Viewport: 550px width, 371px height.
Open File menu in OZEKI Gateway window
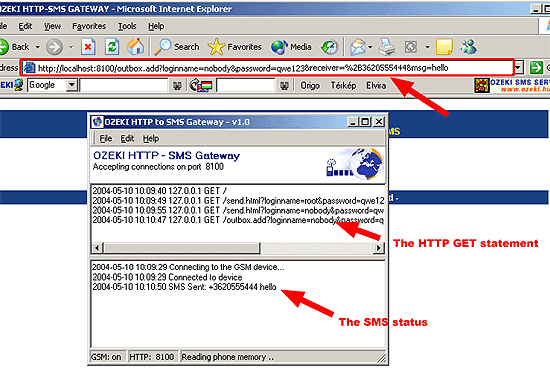click(106, 139)
